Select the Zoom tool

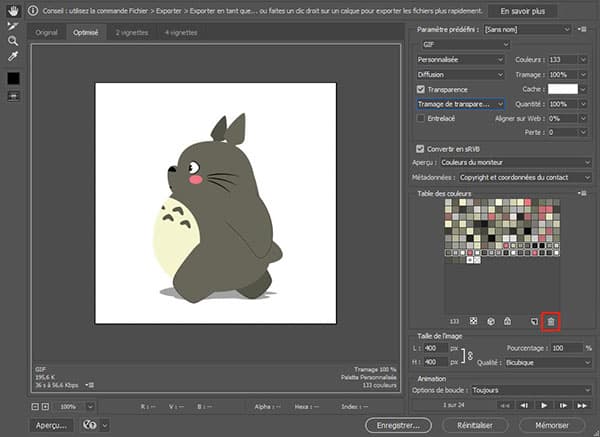[x=13, y=41]
